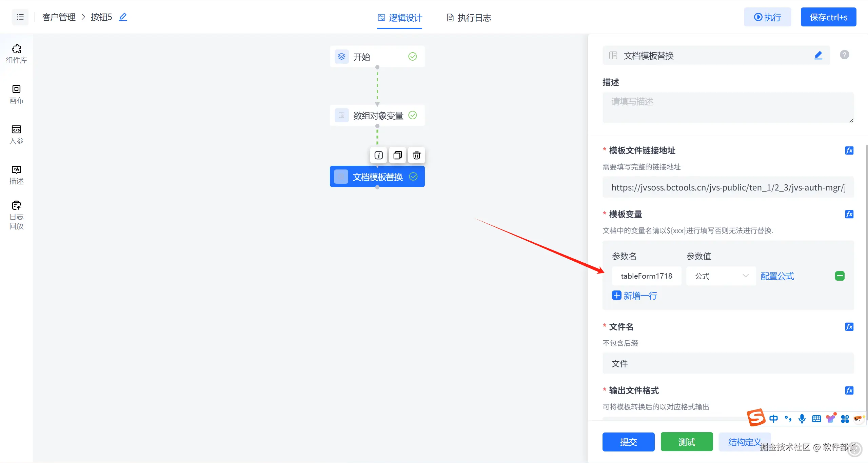This screenshot has width=868, height=463.
Task: Open the 组件库 component library panel
Action: (16, 54)
